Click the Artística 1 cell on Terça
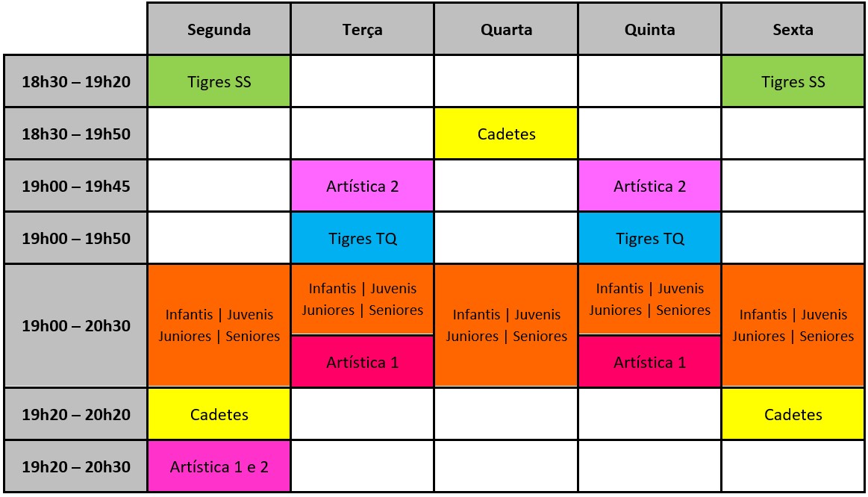 (x=362, y=362)
